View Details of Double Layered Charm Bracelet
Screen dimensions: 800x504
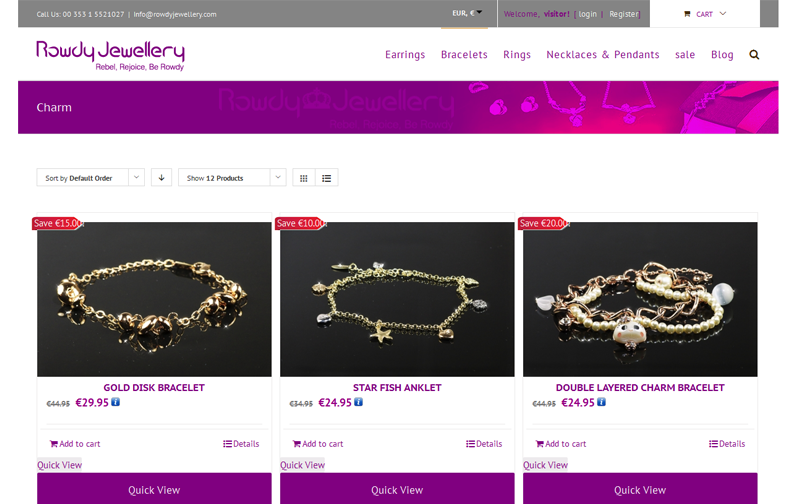[x=727, y=444]
